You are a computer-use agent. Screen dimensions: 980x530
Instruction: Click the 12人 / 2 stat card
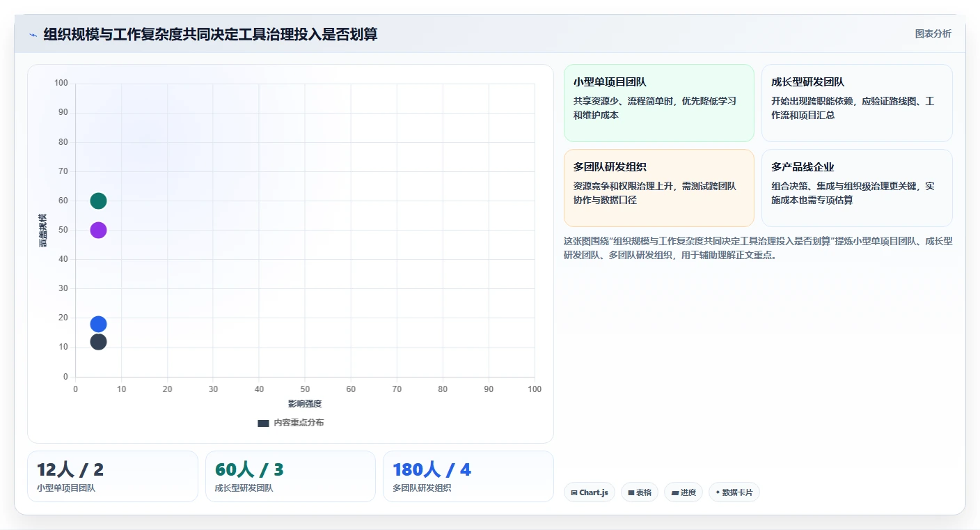(x=113, y=476)
